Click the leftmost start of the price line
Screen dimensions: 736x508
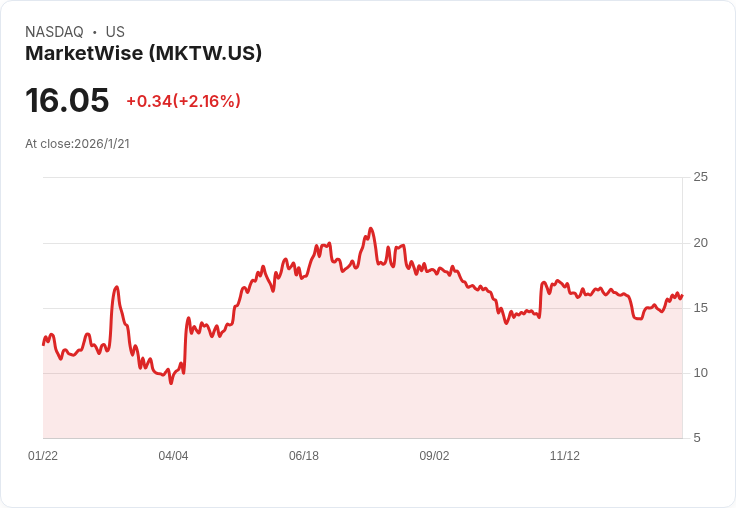[43, 344]
